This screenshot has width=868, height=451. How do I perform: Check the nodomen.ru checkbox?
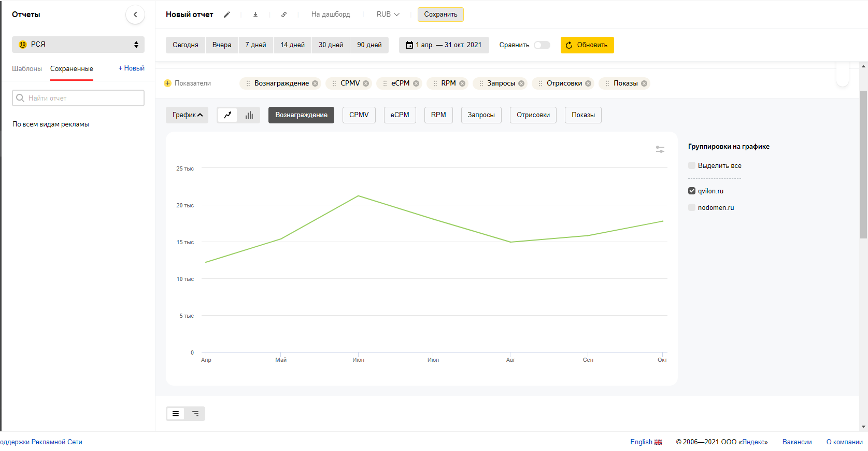tap(692, 207)
